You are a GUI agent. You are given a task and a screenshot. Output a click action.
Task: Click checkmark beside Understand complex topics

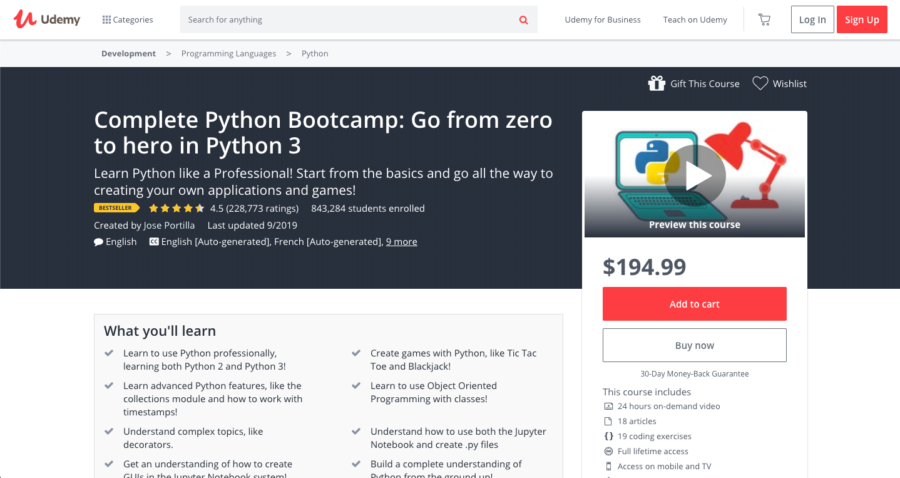[109, 431]
